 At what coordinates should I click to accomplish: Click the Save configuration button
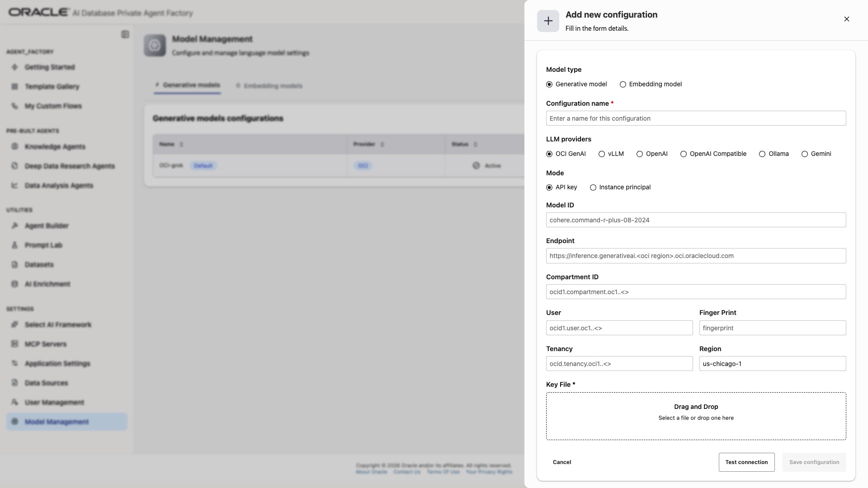pos(814,462)
